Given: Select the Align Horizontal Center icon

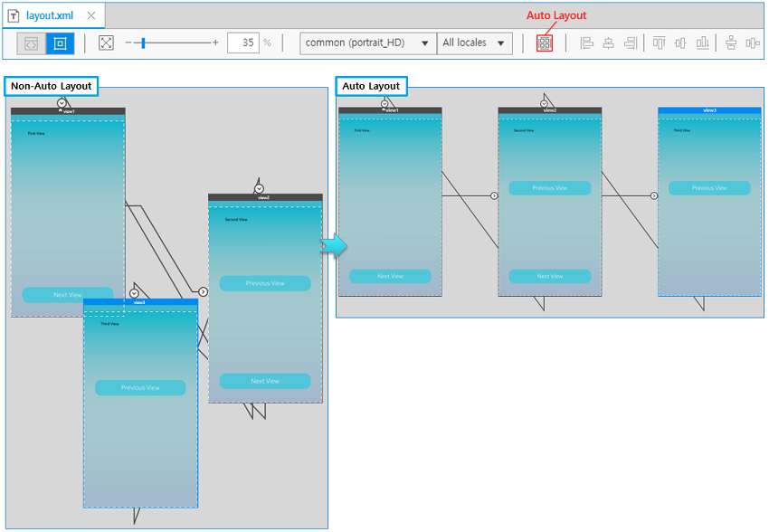Looking at the screenshot, I should 610,43.
